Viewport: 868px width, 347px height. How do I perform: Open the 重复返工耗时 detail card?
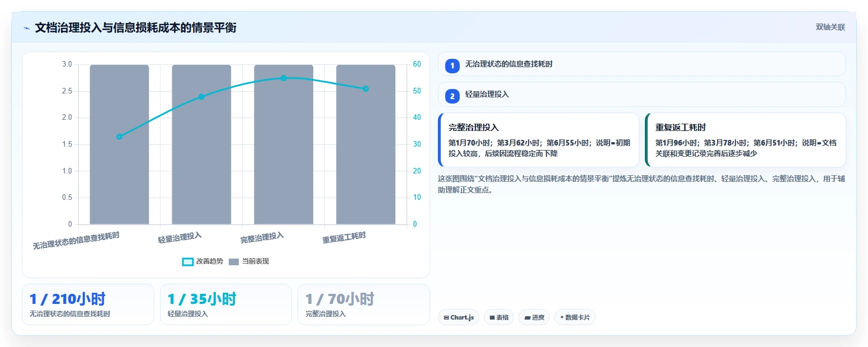coord(745,140)
